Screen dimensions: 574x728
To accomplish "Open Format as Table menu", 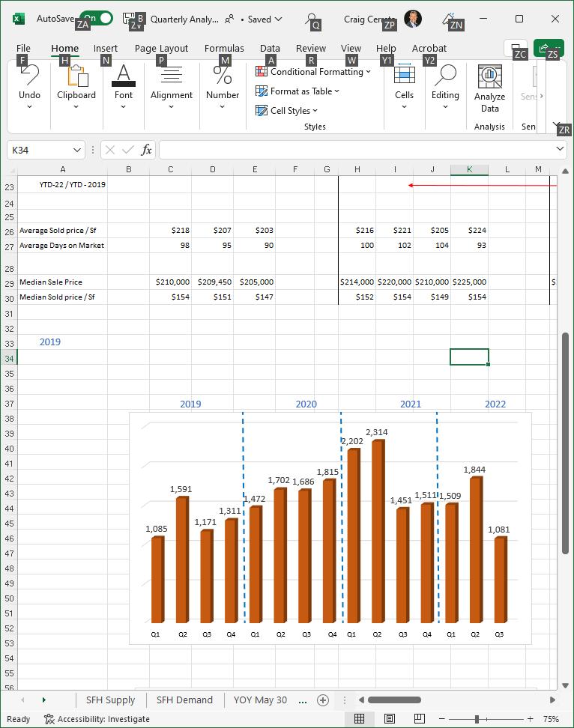I will click(x=297, y=91).
